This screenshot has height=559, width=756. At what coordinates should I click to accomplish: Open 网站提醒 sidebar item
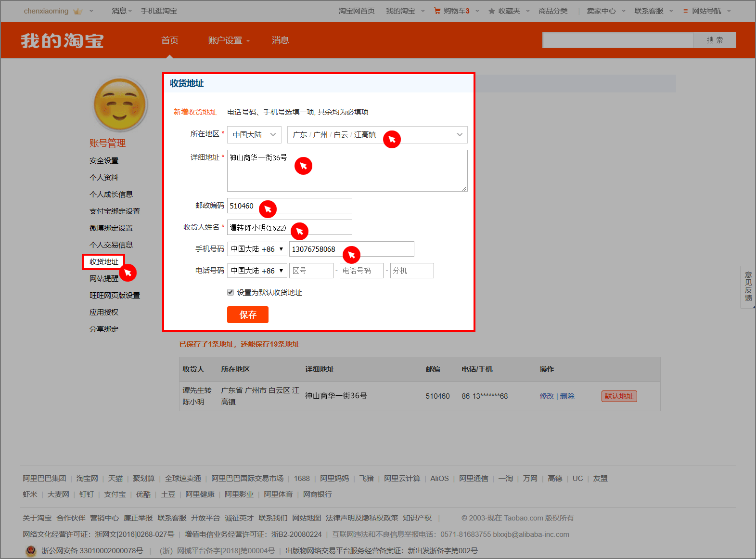tap(104, 279)
